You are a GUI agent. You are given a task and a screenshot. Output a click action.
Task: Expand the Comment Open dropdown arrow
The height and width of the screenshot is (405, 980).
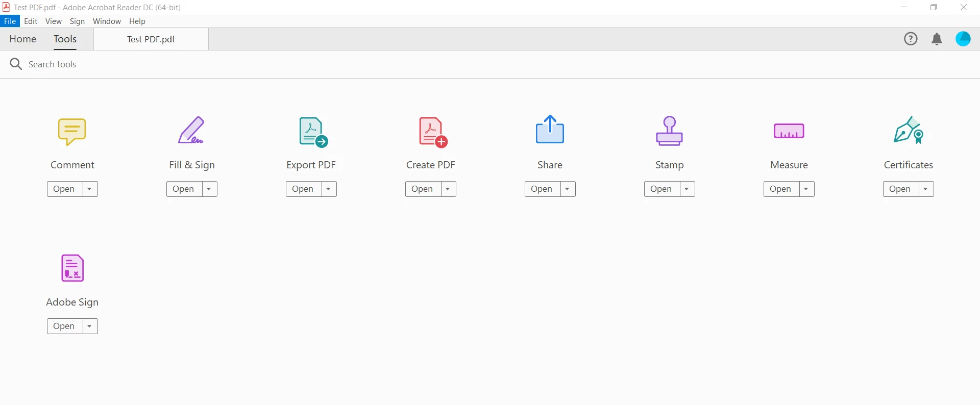90,189
